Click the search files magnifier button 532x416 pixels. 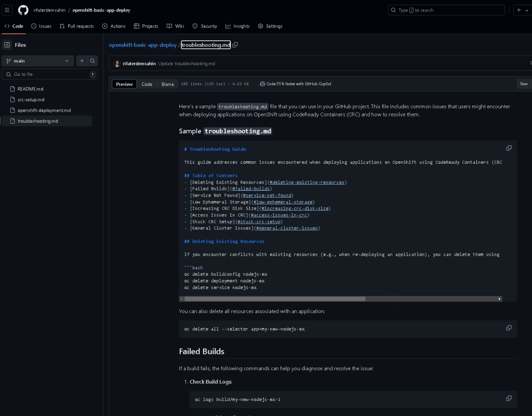click(x=92, y=61)
